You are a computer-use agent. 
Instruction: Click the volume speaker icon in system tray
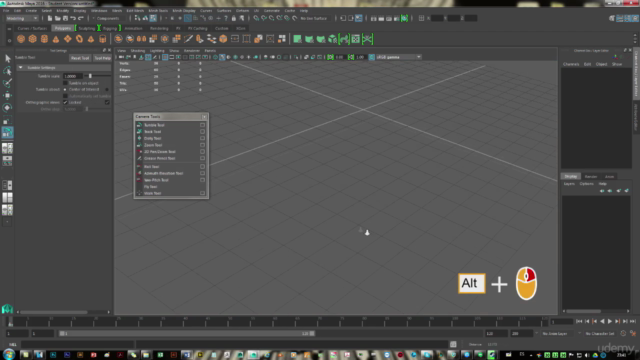click(587, 355)
